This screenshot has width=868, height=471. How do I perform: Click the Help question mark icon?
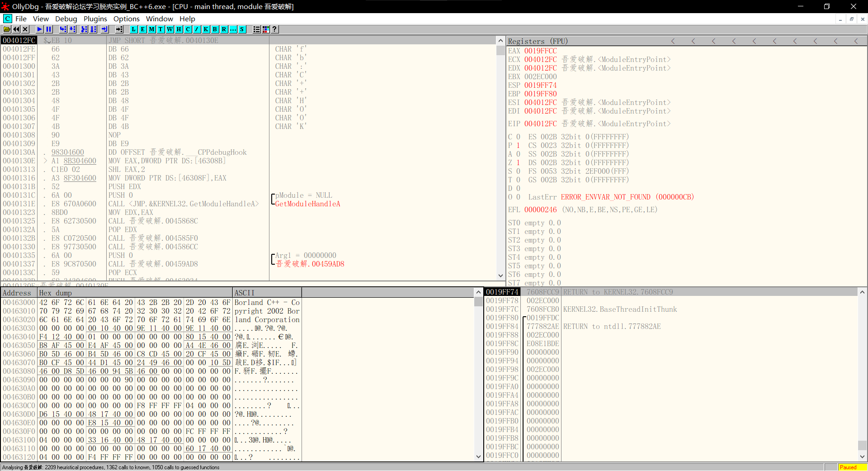click(274, 29)
